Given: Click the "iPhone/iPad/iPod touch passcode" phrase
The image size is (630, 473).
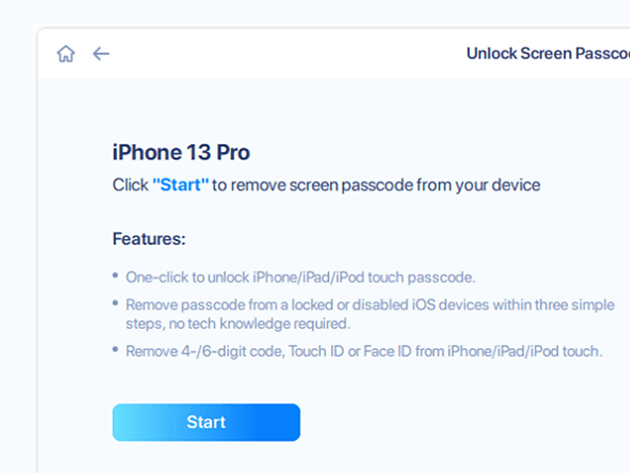Looking at the screenshot, I should click(x=364, y=277).
